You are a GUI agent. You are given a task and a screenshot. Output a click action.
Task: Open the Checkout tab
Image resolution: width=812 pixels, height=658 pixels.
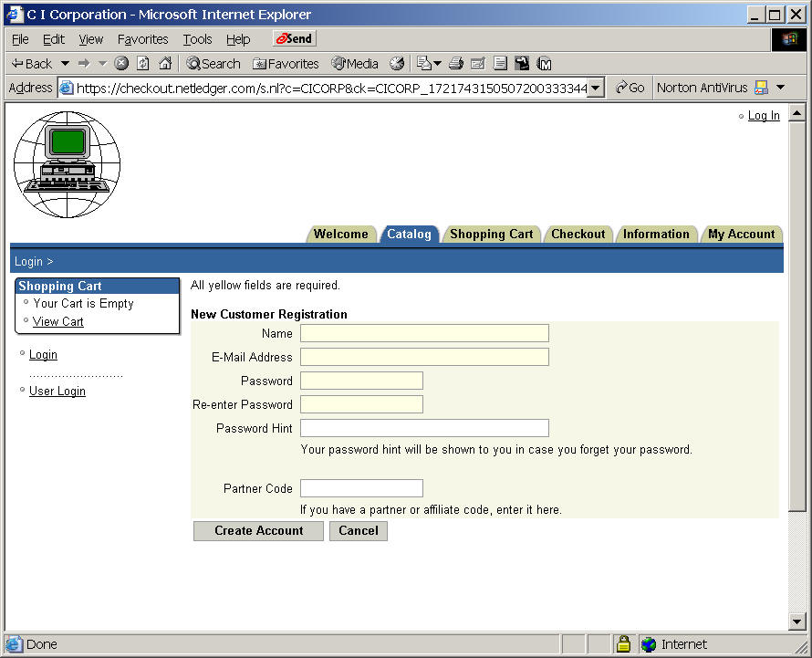tap(578, 235)
